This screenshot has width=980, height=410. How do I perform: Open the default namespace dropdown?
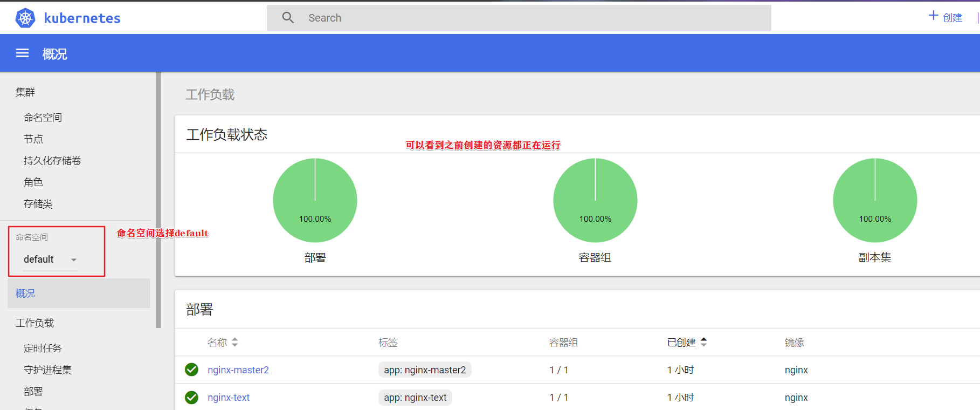coord(51,259)
